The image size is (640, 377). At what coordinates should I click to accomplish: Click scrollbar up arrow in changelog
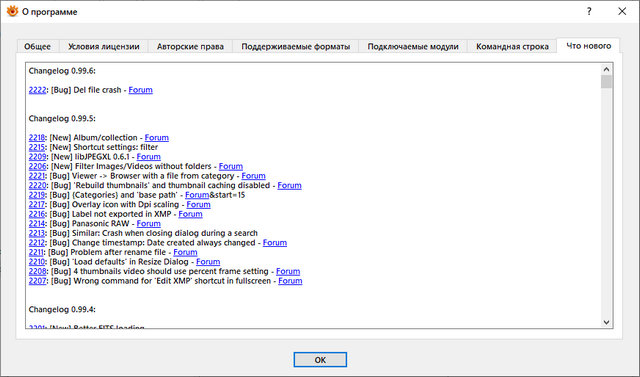point(606,69)
